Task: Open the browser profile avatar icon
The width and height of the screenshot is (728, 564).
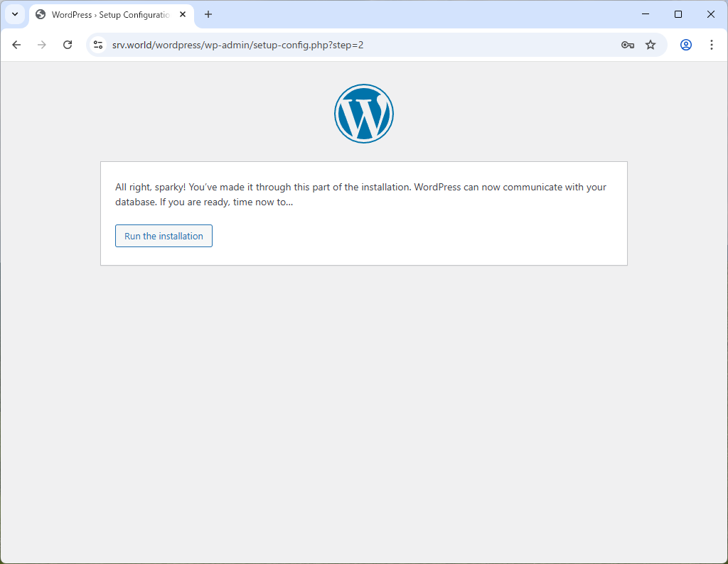Action: pyautogui.click(x=685, y=44)
